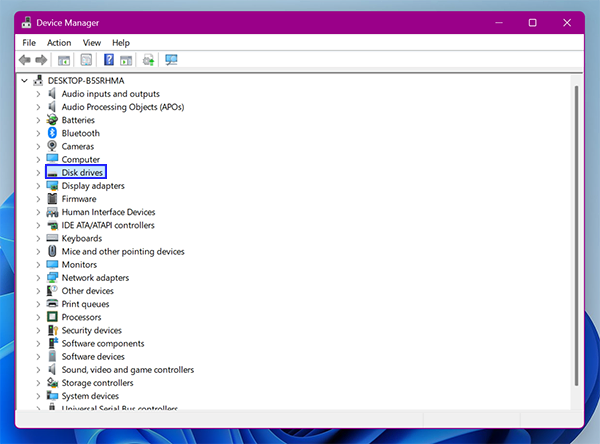The image size is (600, 444).
Task: Expand the Disk drives node arrow
Action: click(x=38, y=173)
